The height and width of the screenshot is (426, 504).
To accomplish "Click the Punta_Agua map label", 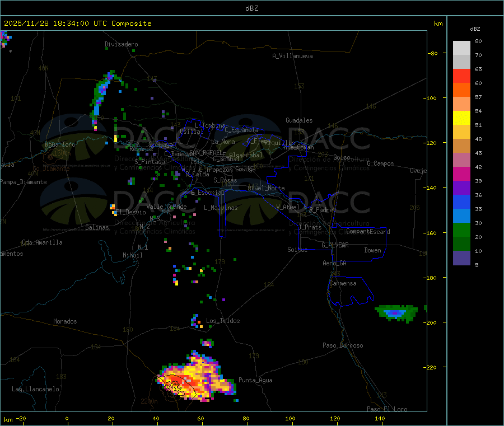I will click(x=255, y=380).
